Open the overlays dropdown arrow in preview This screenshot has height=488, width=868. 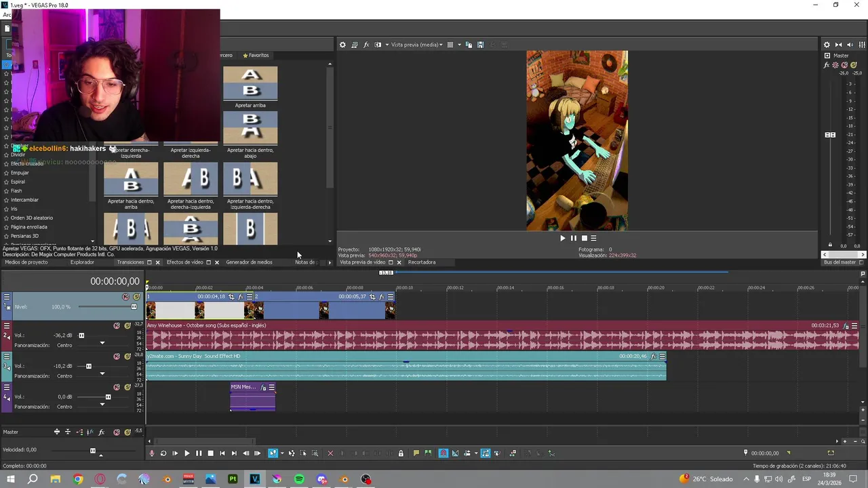point(459,45)
